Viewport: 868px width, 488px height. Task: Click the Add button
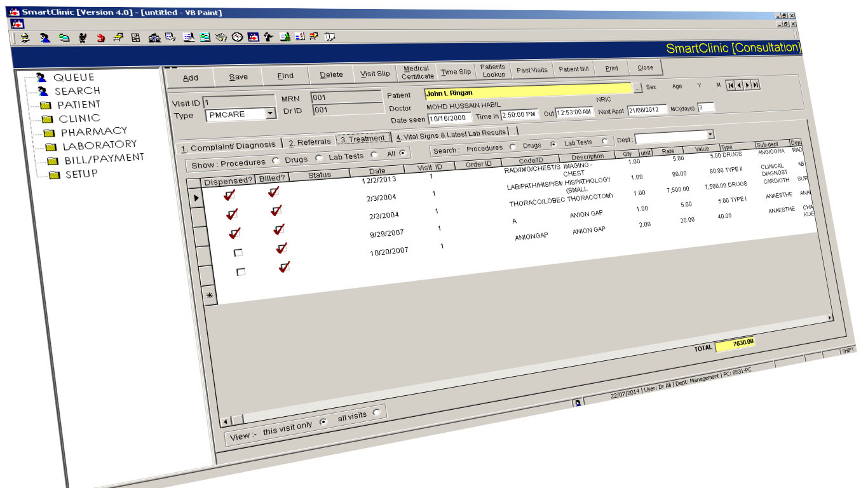point(190,78)
